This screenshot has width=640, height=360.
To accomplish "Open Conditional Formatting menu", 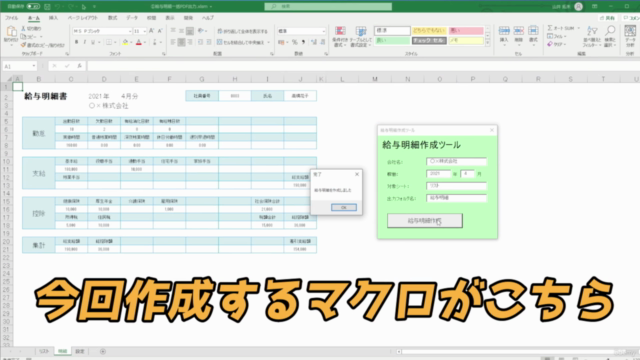I will (340, 36).
